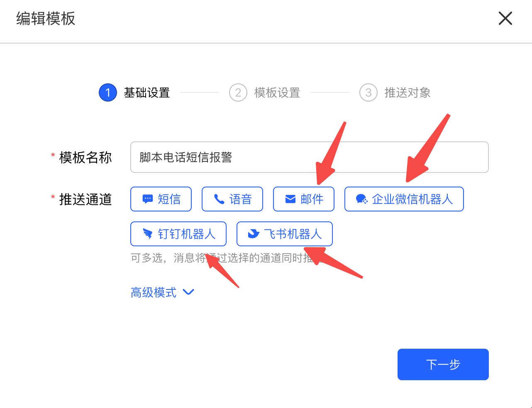Toggle the 邮件 push channel
532x408 pixels.
coord(304,199)
